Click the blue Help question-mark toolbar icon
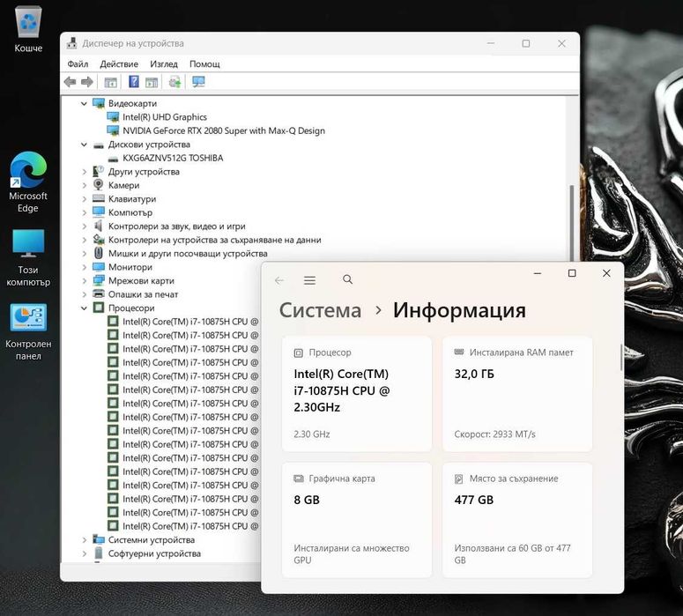Image resolution: width=683 pixels, height=616 pixels. 134,81
